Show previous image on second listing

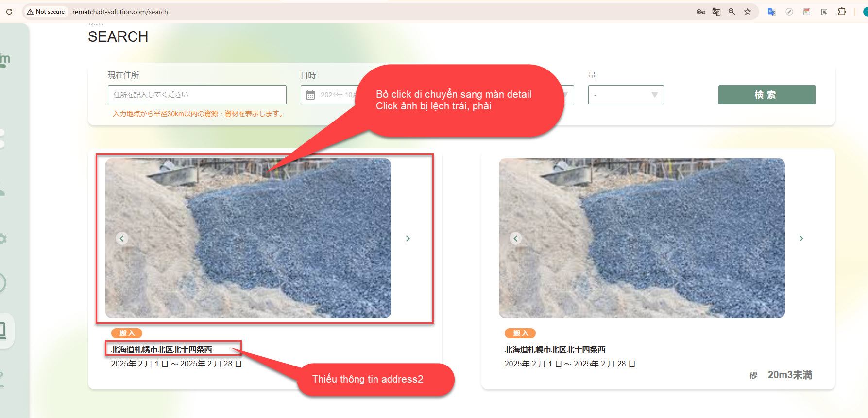[516, 238]
